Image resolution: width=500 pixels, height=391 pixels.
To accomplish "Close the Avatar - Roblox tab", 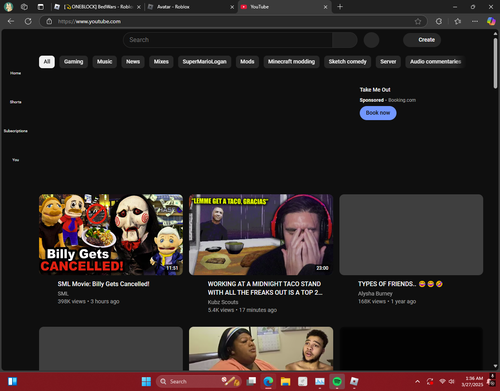I will click(232, 7).
